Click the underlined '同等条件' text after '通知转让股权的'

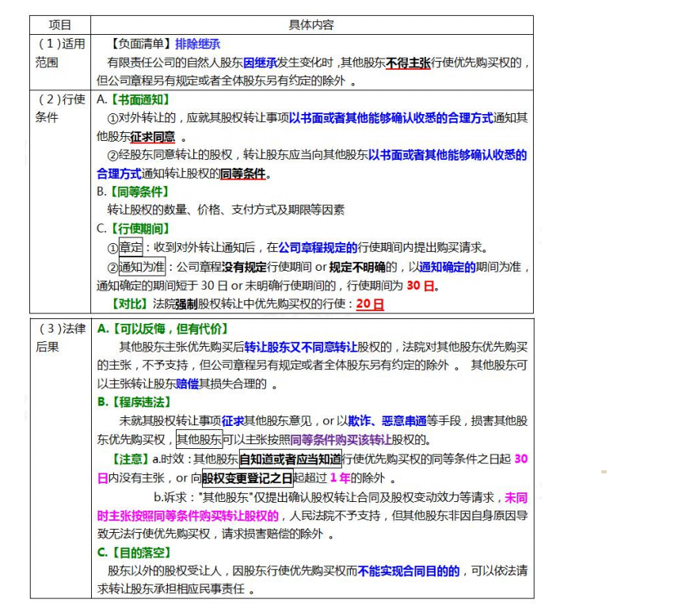[242, 174]
